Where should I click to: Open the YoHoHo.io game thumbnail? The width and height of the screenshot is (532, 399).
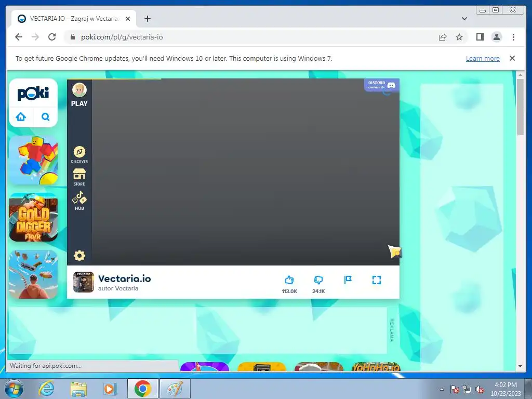click(x=376, y=367)
